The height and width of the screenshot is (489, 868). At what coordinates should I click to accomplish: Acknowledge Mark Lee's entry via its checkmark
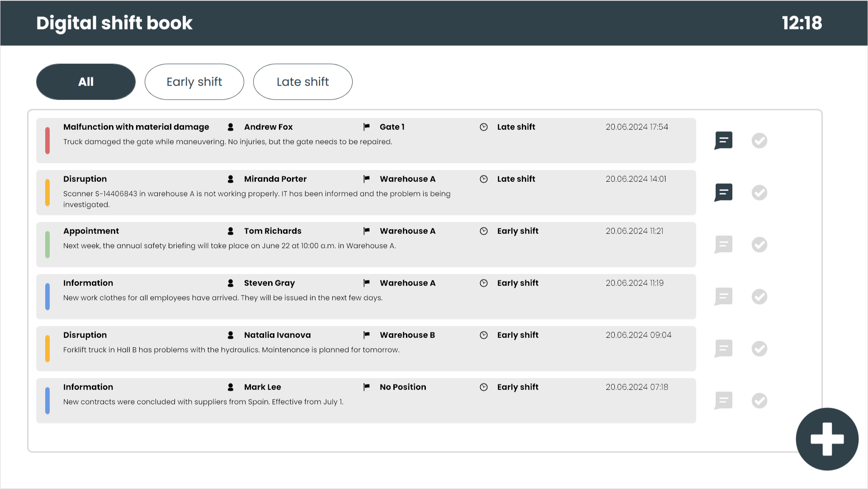[x=759, y=400]
